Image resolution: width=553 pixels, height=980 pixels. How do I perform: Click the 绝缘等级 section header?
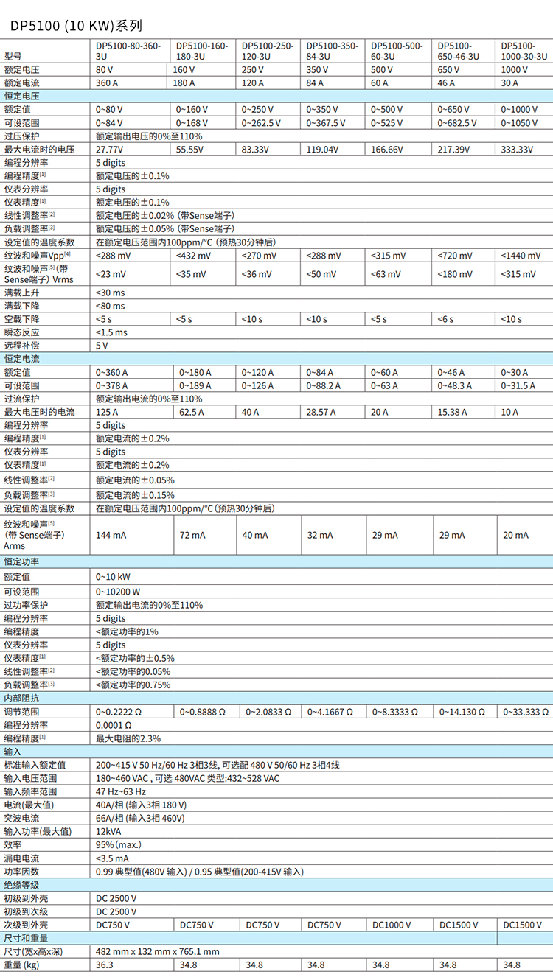click(21, 884)
